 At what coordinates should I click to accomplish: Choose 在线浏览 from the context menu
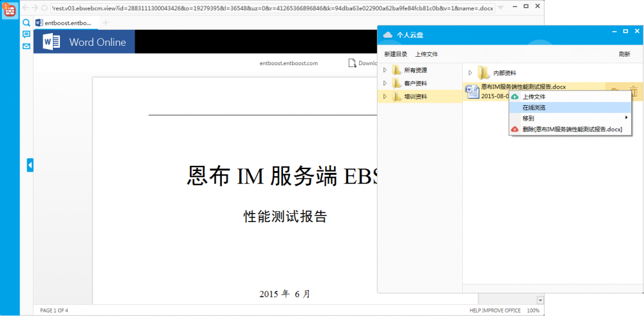[570, 108]
